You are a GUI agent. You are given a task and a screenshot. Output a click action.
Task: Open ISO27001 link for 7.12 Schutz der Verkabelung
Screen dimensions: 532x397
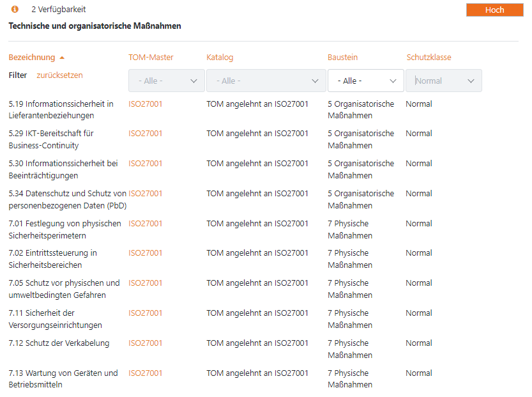146,343
